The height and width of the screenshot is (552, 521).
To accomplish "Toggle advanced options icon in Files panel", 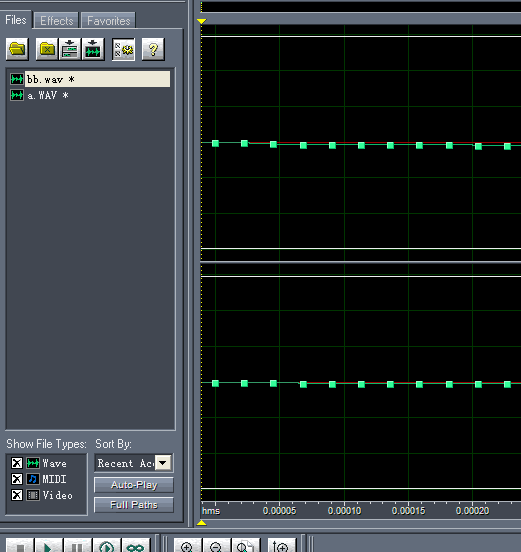I will pos(123,49).
